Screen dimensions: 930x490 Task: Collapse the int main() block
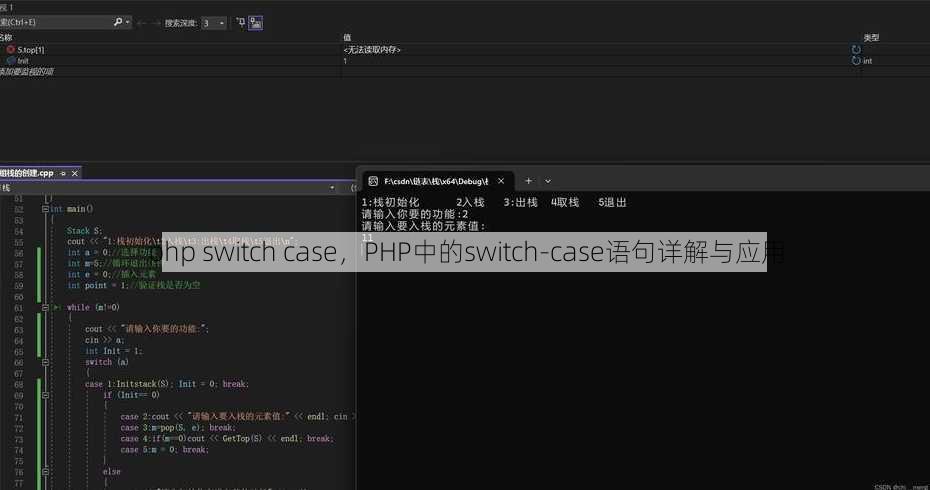point(45,209)
